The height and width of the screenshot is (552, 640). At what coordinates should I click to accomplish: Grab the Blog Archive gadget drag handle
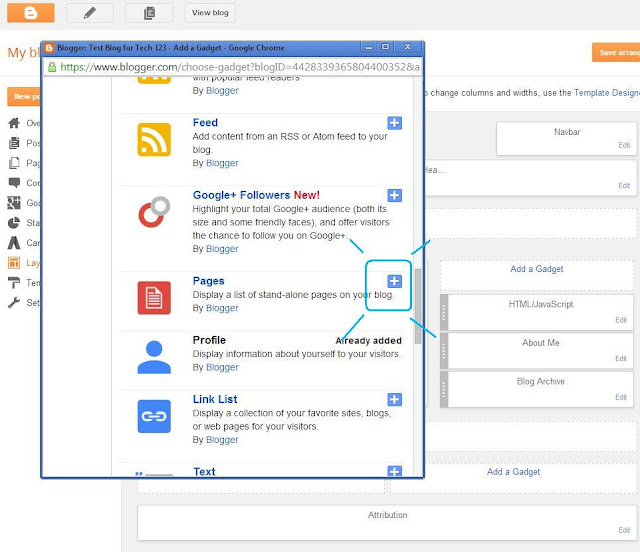444,390
